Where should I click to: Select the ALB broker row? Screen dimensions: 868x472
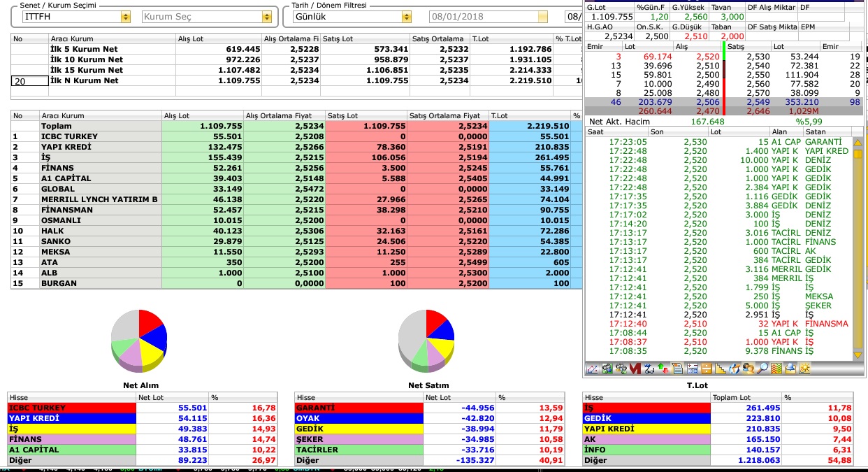pos(296,273)
